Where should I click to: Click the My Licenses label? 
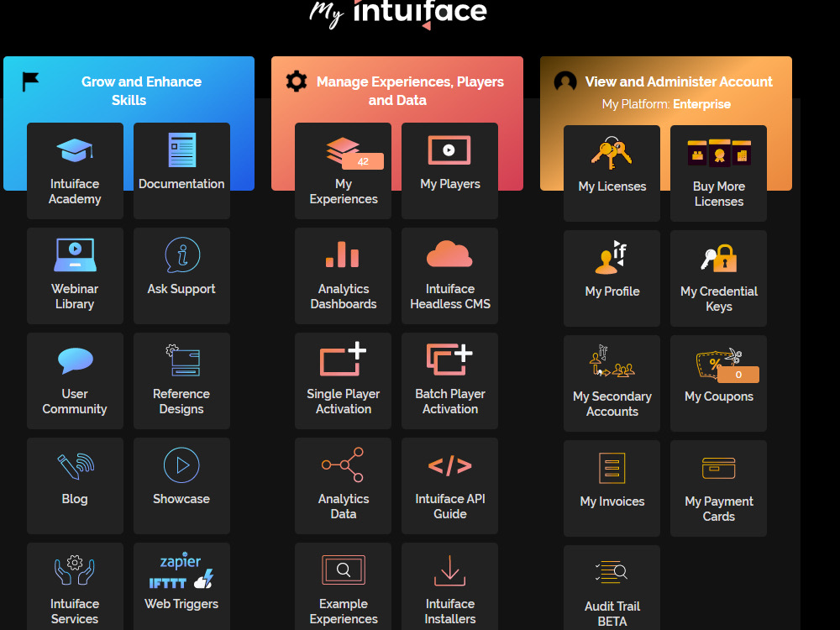click(x=612, y=186)
